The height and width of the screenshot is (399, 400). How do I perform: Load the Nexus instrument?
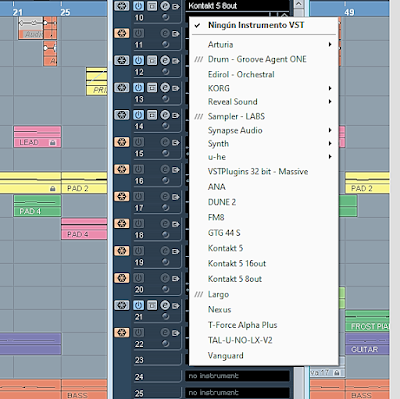[x=219, y=310]
